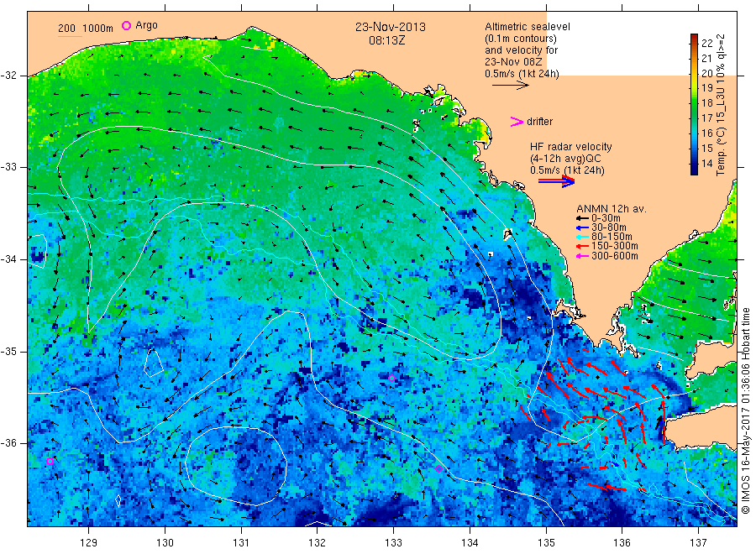Click the color bar value 14

coord(706,164)
